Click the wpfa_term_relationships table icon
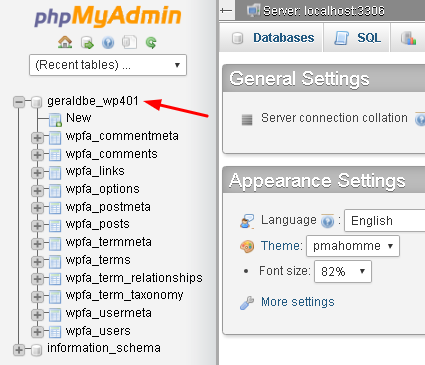Screen dimensions: 425x365 (55, 279)
